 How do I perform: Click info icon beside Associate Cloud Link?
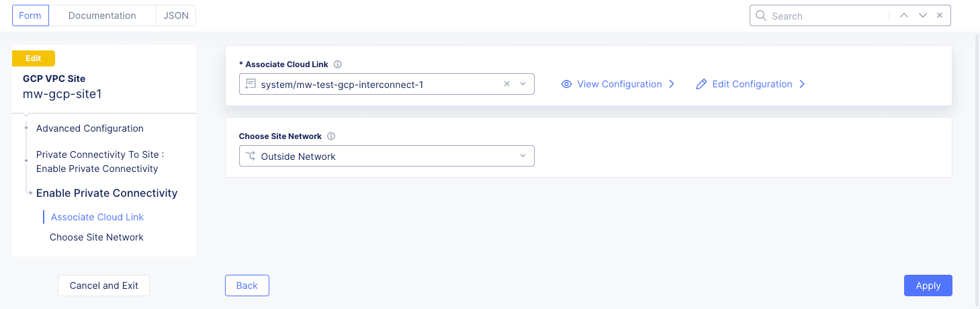pos(338,64)
